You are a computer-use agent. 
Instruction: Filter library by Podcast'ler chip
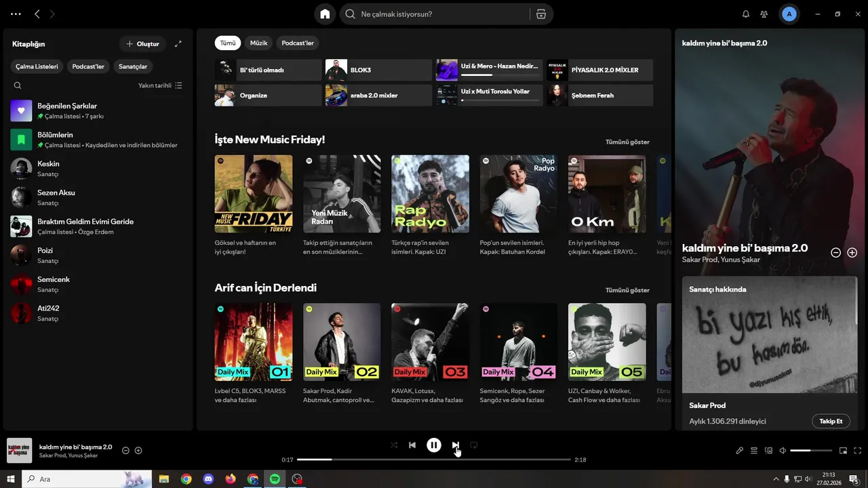(88, 66)
